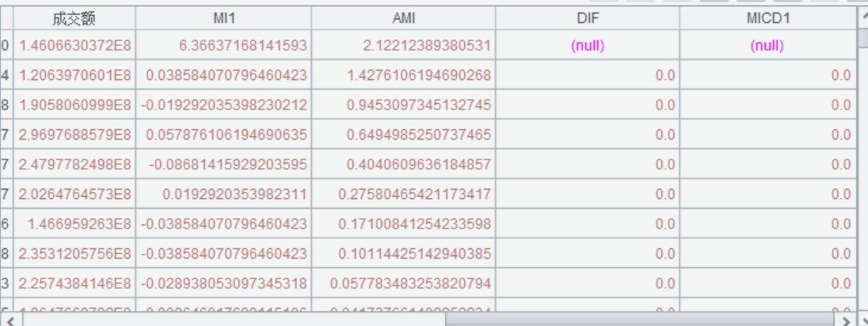The width and height of the screenshot is (868, 326).
Task: Click the 成交额 column header
Action: (74, 18)
